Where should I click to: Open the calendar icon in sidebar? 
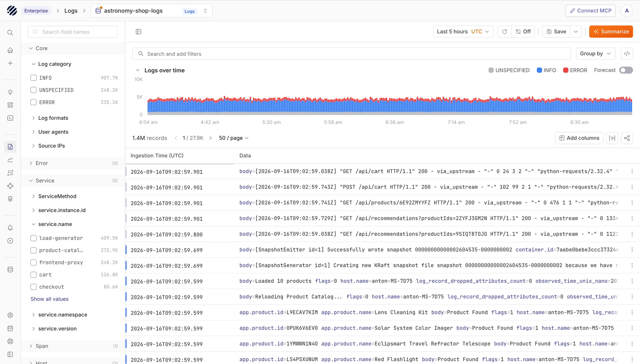pyautogui.click(x=10, y=328)
